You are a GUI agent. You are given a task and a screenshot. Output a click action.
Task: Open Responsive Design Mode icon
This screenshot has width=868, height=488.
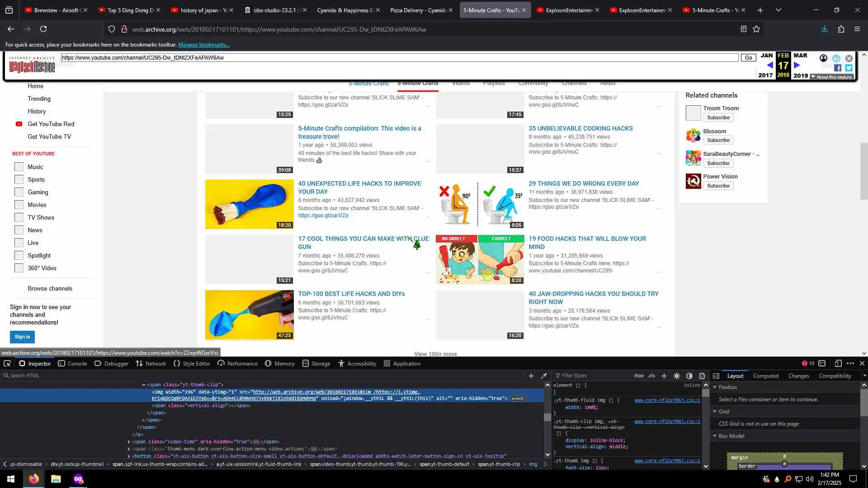click(838, 363)
